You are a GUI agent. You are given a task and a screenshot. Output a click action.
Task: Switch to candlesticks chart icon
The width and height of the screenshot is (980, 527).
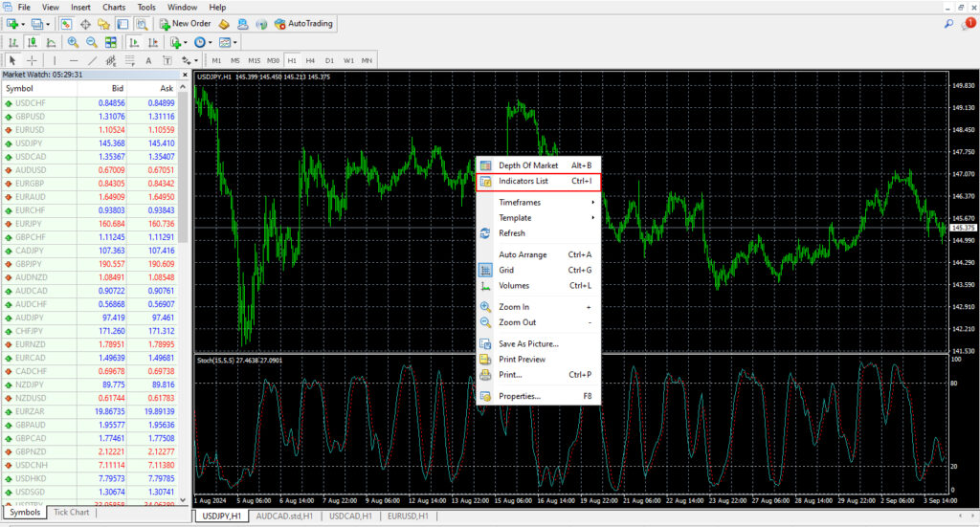click(32, 42)
